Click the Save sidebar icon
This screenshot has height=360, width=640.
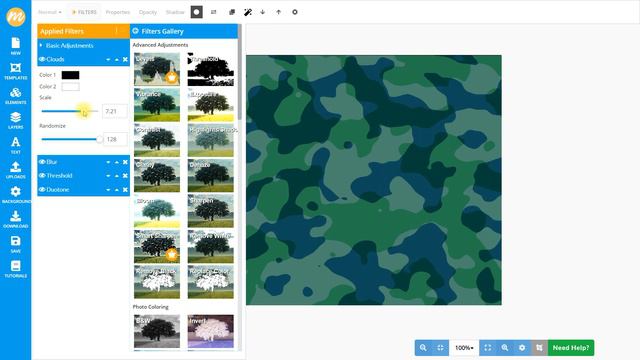tap(16, 244)
